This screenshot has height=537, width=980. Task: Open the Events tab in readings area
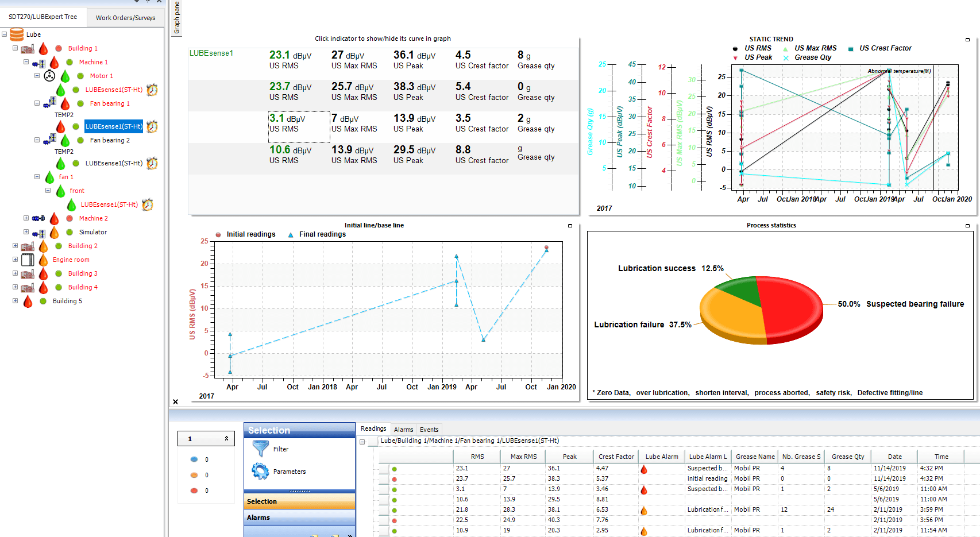[429, 429]
